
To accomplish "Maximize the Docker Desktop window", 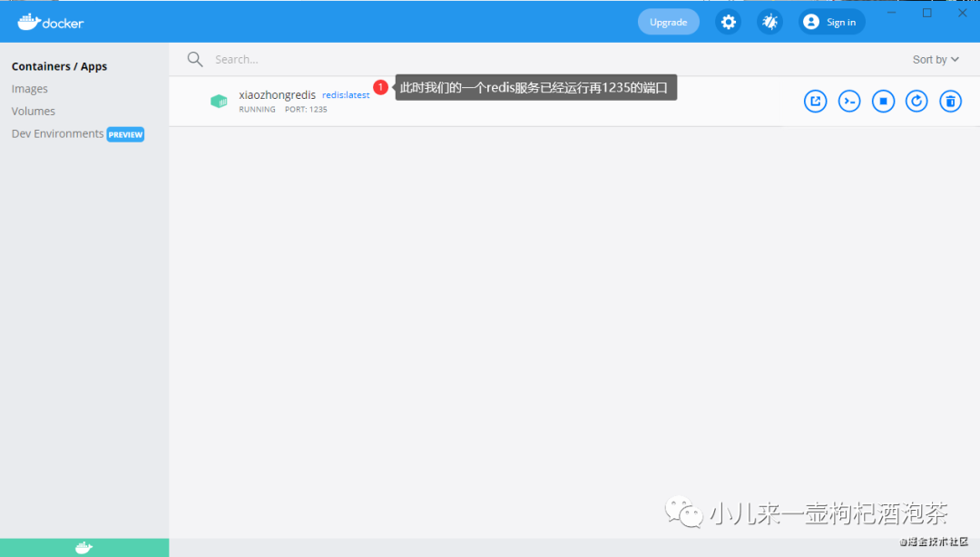I will 926,13.
